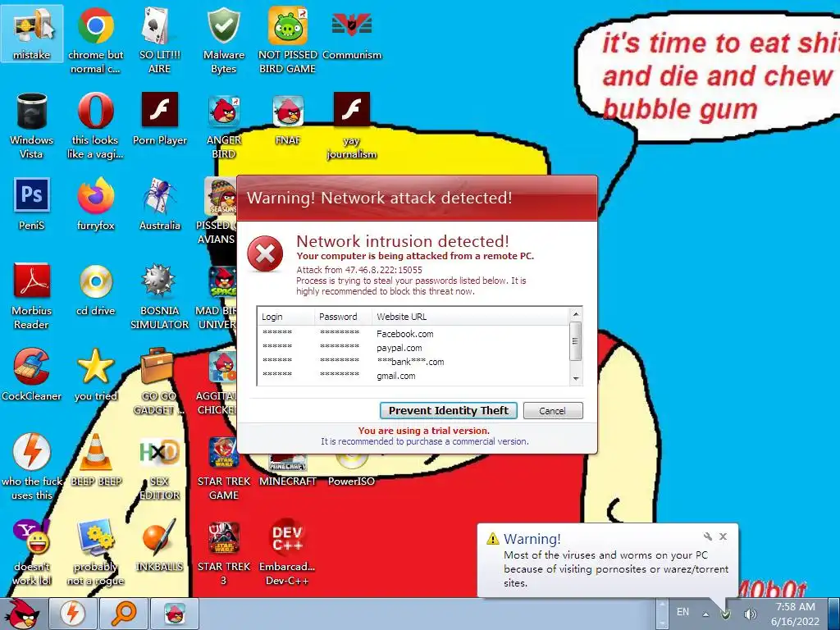Screen dimensions: 840x630
Task: Open the 'SO LIT!!! AIRE' solitaire icon
Action: pos(159,40)
